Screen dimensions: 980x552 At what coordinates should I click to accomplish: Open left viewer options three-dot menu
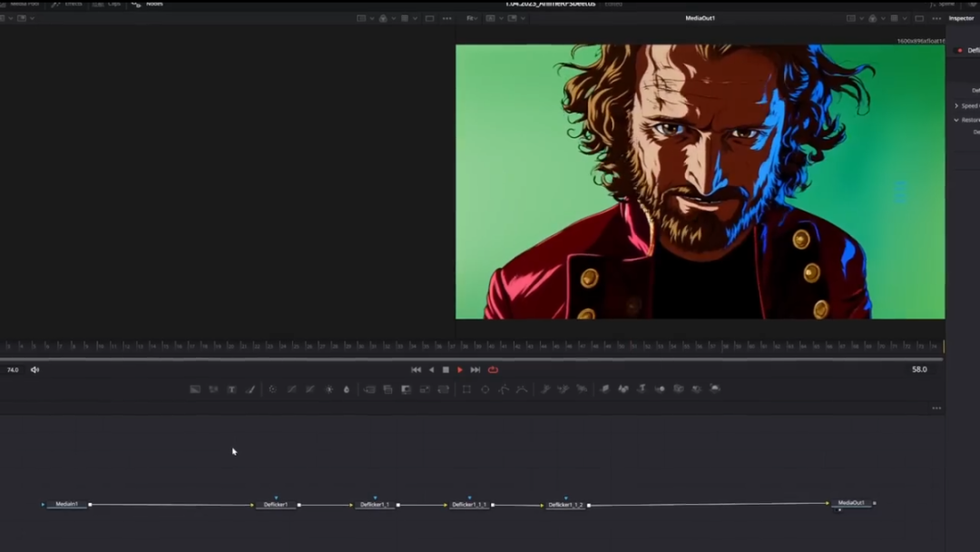coord(446,18)
